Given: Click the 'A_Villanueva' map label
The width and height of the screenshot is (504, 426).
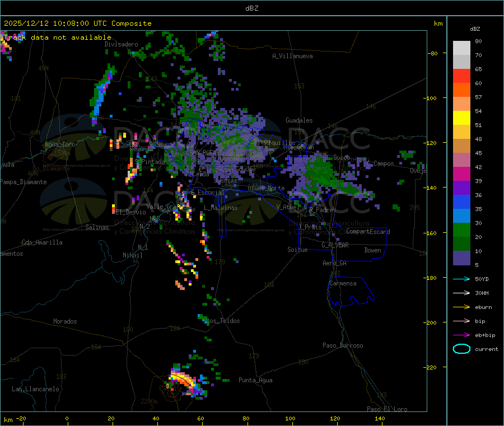Looking at the screenshot, I should point(292,56).
